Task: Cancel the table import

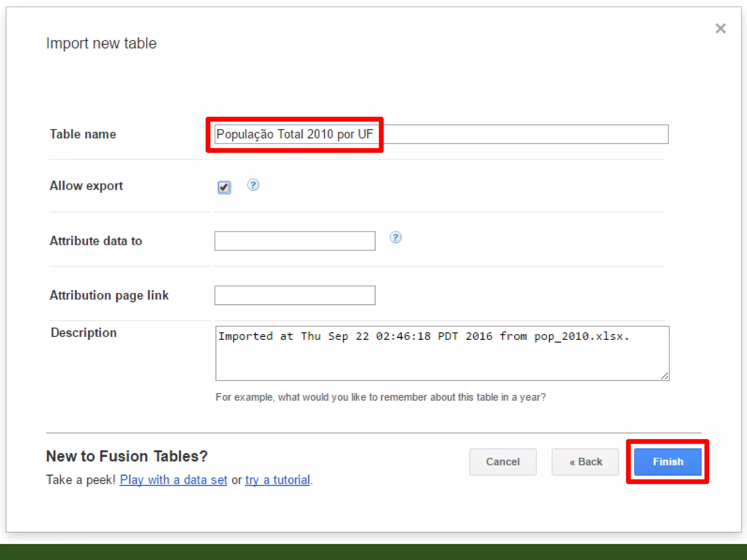Action: (x=503, y=462)
